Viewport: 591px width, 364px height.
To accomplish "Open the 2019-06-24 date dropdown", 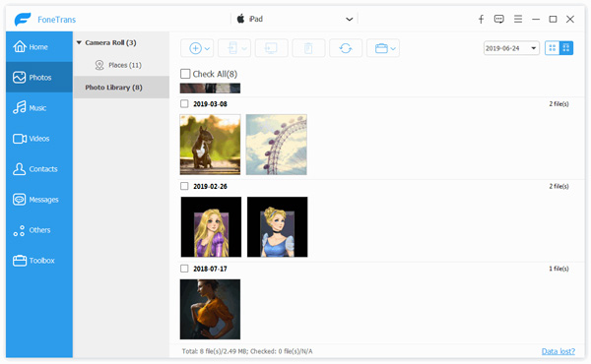I will (511, 48).
